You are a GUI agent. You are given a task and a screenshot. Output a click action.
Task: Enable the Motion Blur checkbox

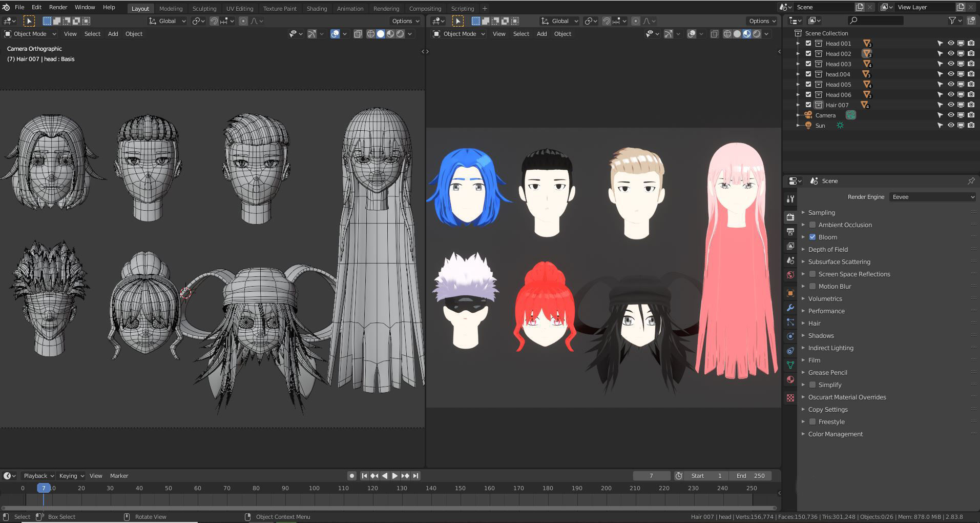[x=812, y=287]
